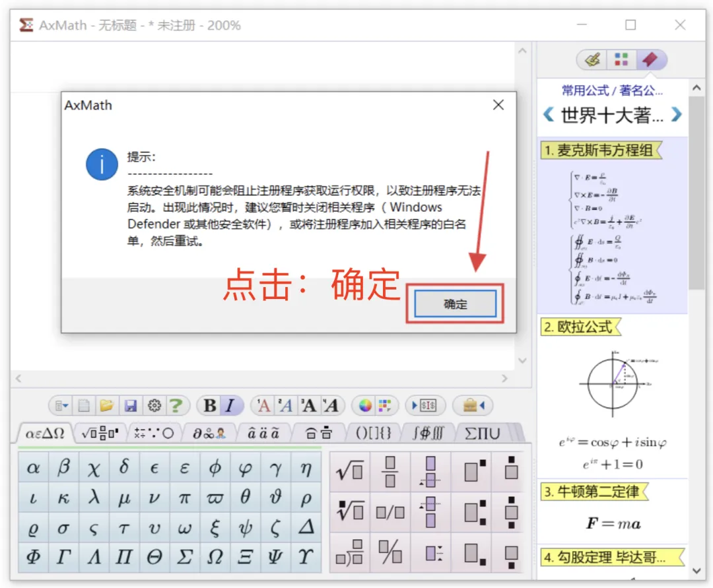Confirm the prompt with the 确定 button
This screenshot has width=713, height=588.
click(455, 304)
